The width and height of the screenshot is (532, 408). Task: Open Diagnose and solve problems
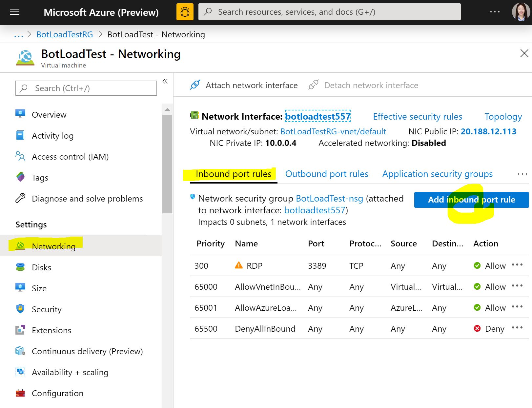click(87, 199)
